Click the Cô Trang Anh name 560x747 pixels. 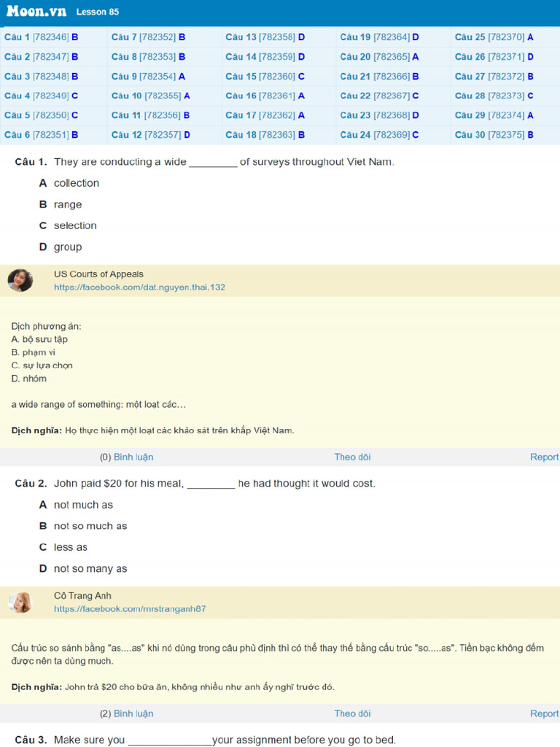click(82, 595)
